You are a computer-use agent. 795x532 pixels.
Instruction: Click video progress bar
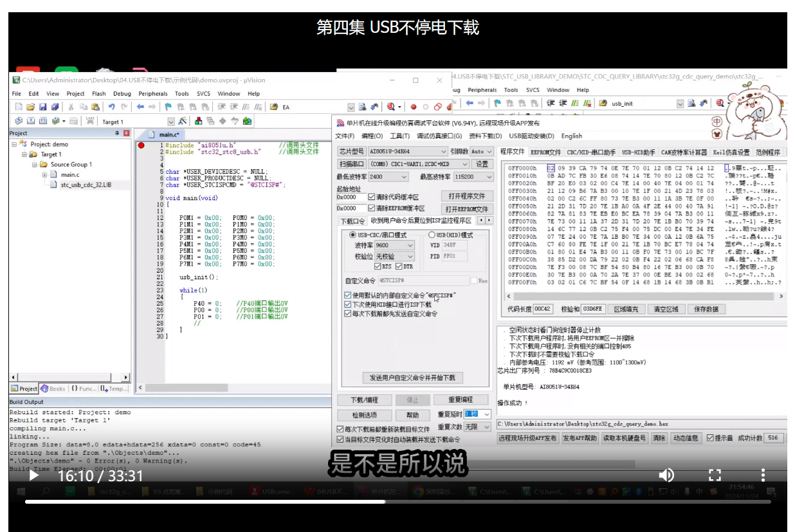[x=398, y=502]
